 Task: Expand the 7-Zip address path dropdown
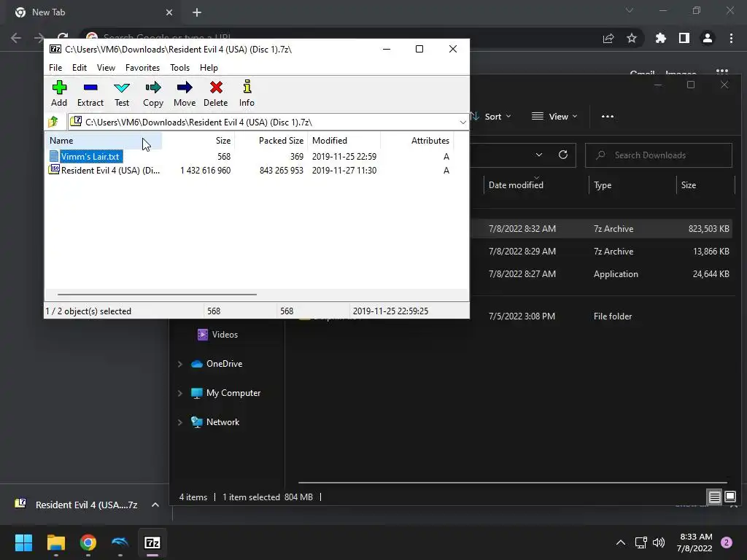point(462,122)
